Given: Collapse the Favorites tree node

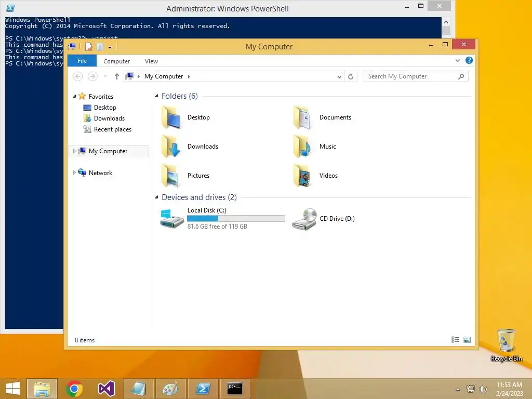Looking at the screenshot, I should point(74,96).
